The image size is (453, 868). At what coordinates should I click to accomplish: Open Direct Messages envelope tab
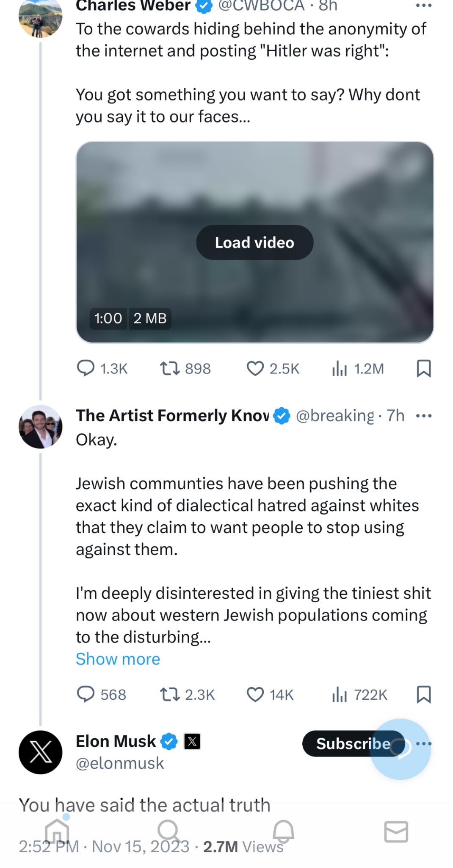click(396, 831)
